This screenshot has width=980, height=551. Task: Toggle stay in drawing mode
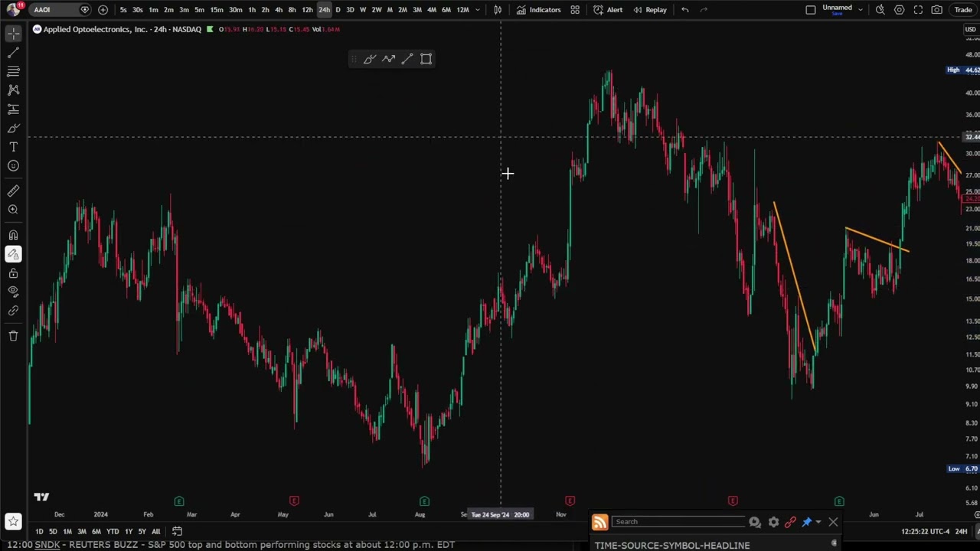click(x=13, y=254)
